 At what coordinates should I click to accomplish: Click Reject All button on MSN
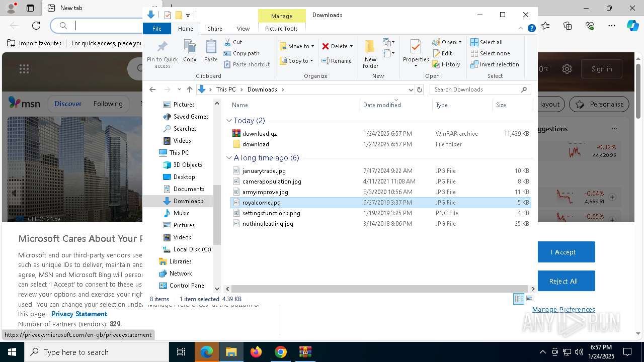563,281
